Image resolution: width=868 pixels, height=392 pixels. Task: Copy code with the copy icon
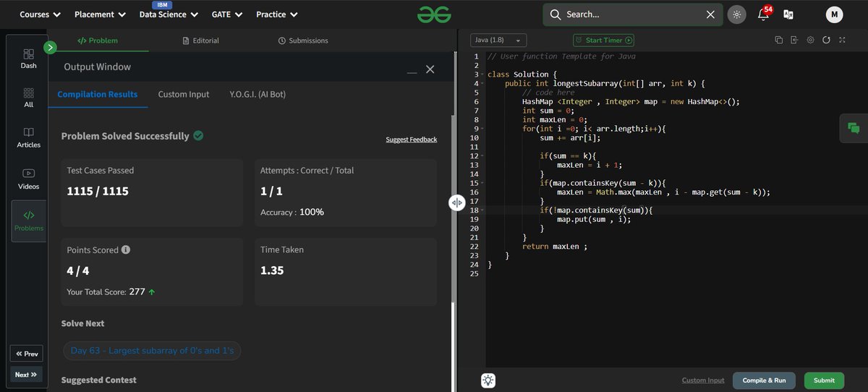[x=779, y=40]
